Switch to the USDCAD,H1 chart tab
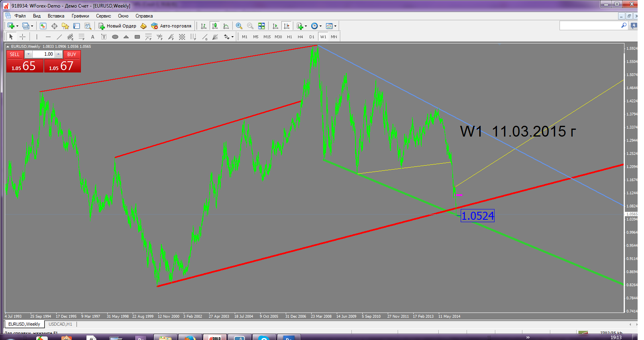Image resolution: width=644 pixels, height=340 pixels. 60,324
